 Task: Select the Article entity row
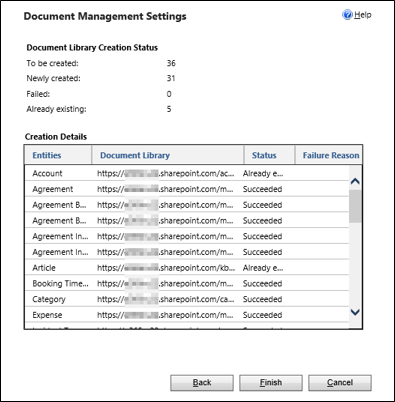187,268
